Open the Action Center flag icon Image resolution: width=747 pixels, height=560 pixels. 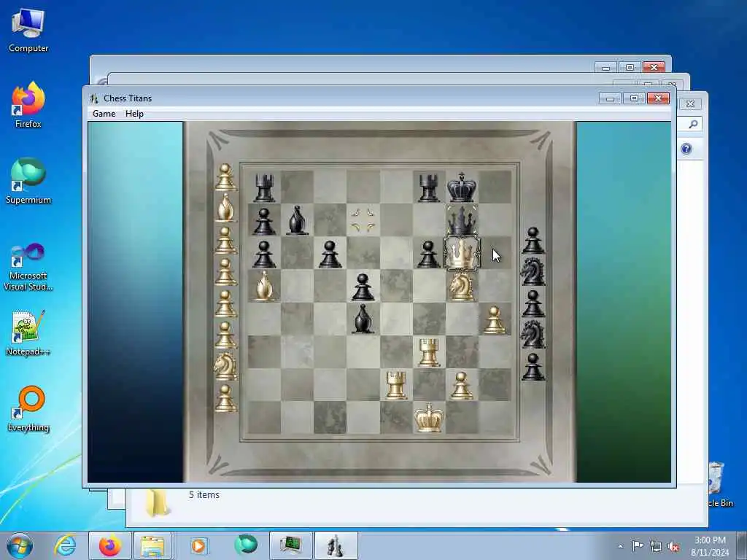pyautogui.click(x=638, y=545)
